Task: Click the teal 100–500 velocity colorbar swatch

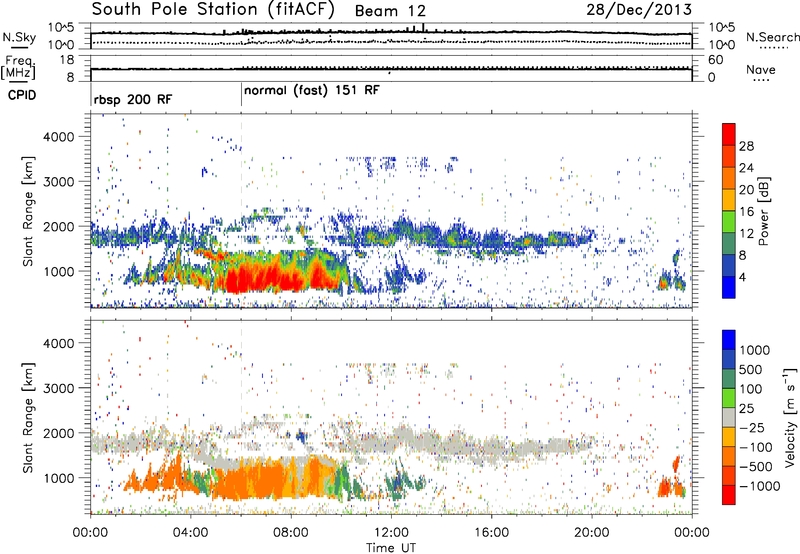Action: pos(729,379)
